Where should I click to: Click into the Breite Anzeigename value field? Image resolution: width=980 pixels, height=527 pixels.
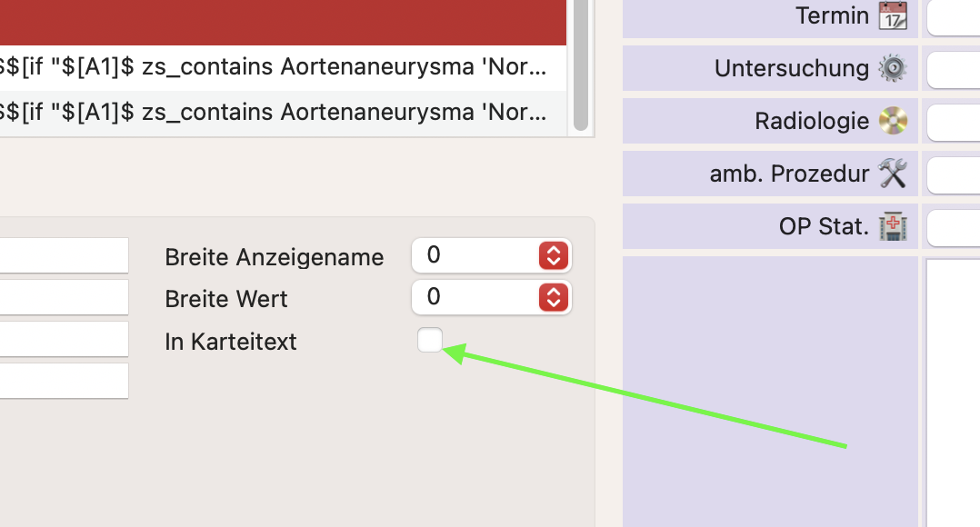click(x=475, y=255)
